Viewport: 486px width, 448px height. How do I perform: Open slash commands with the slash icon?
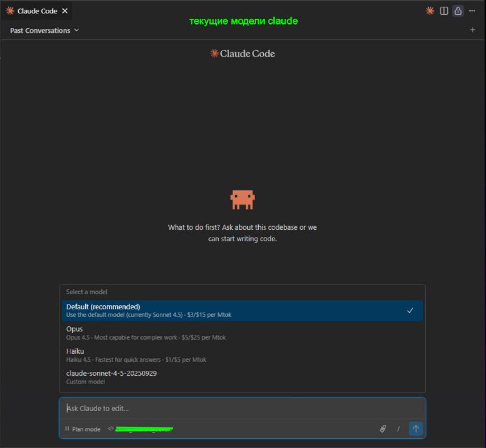point(399,429)
